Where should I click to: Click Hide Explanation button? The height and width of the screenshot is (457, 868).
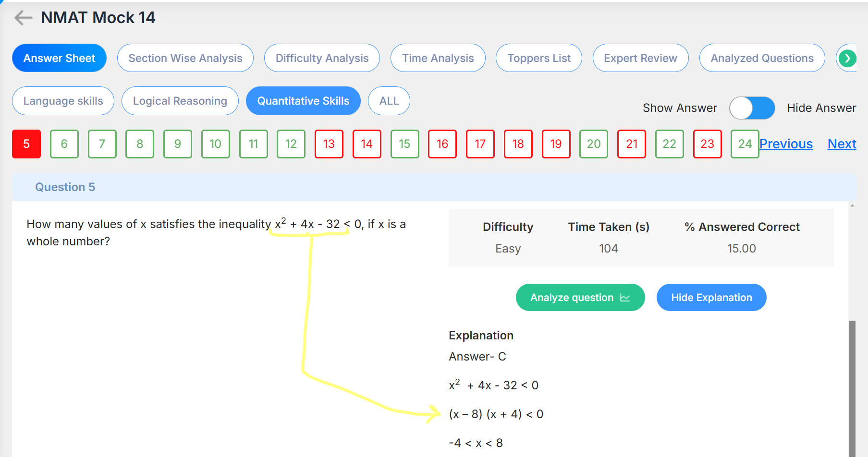(711, 298)
